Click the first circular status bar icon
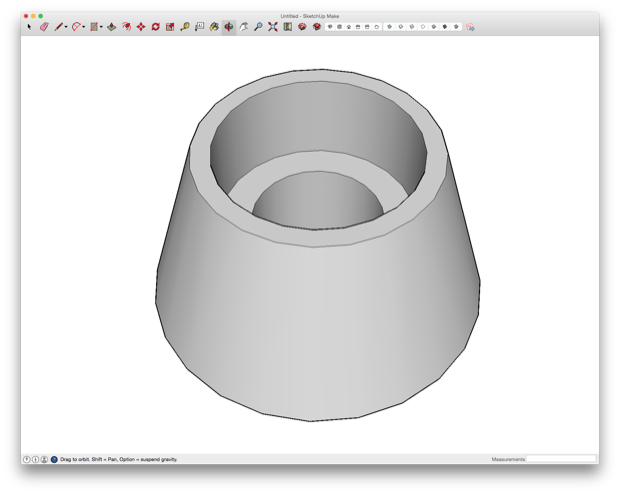 point(26,459)
